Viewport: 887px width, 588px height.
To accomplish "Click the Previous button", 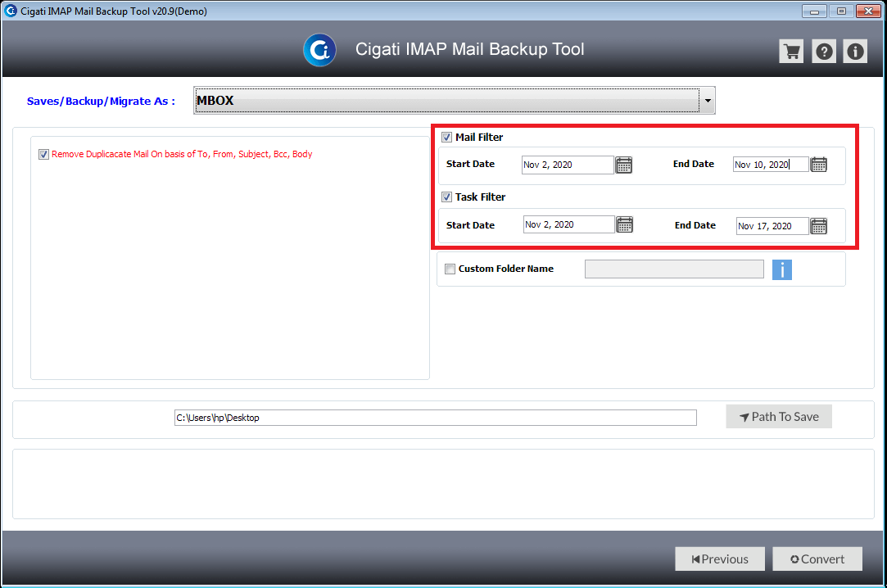I will click(x=720, y=559).
